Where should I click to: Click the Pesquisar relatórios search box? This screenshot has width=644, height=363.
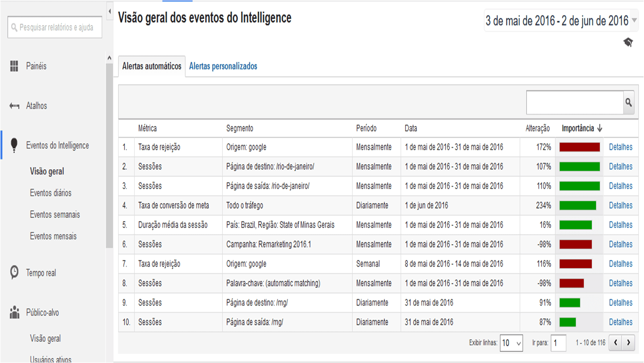[x=55, y=27]
